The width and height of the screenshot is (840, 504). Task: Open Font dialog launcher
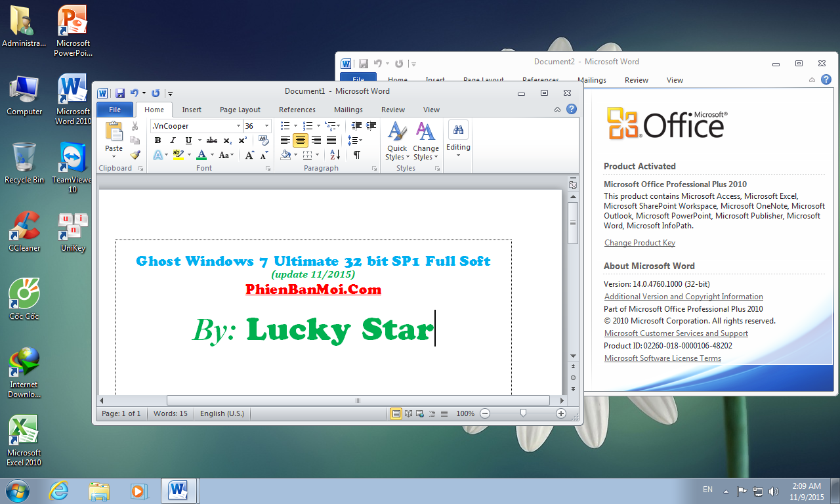click(x=268, y=169)
